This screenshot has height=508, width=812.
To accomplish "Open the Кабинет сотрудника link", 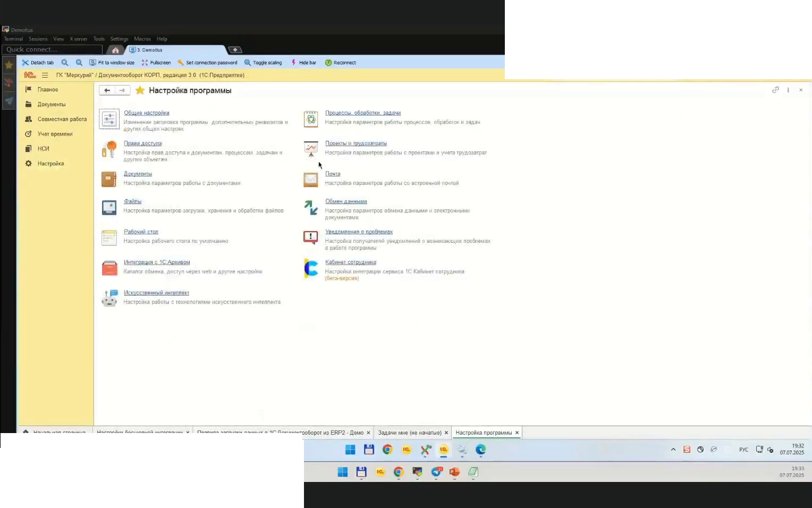I will pos(351,262).
